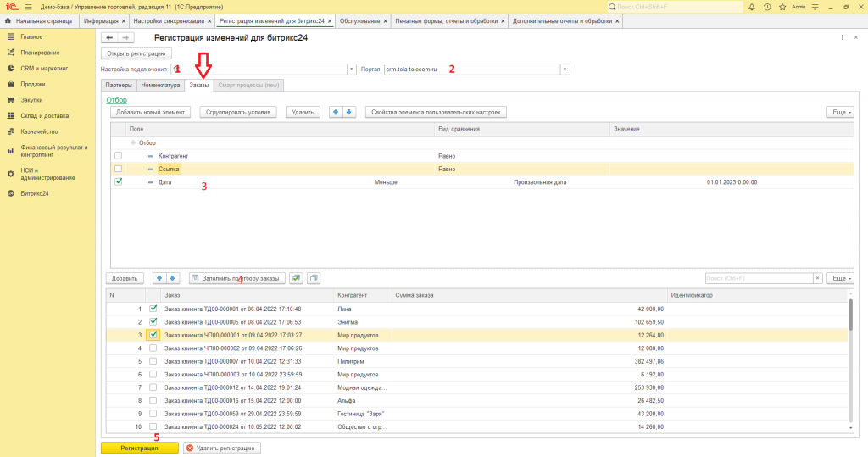Open Битрикс24 sidebar section

coord(35,193)
